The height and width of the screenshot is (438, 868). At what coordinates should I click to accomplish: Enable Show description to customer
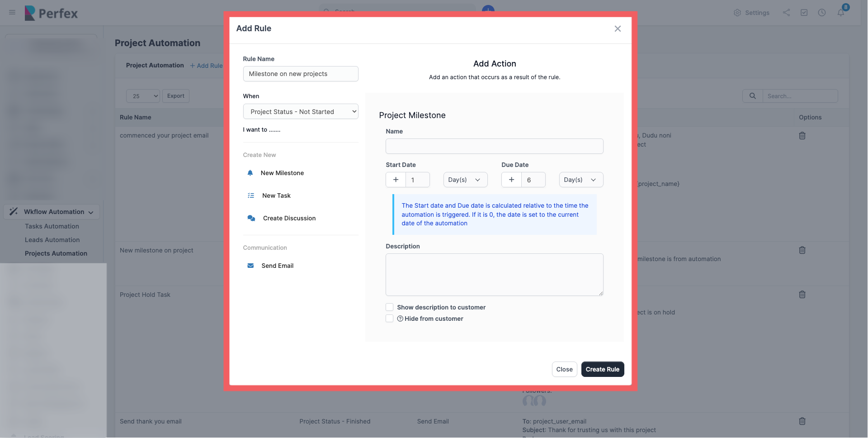389,307
